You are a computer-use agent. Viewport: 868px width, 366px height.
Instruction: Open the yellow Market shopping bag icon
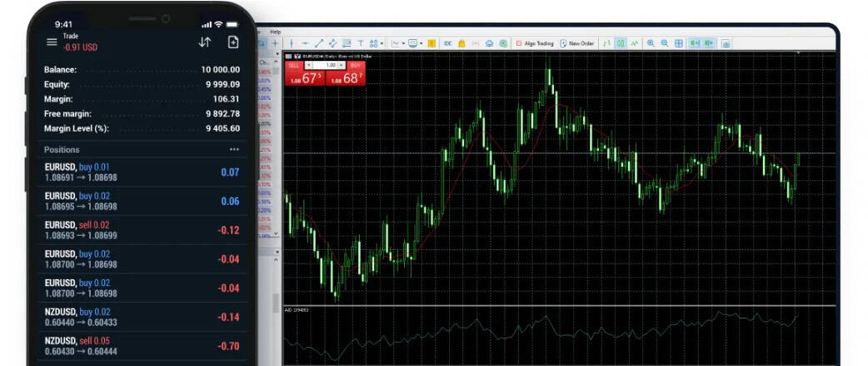point(461,43)
